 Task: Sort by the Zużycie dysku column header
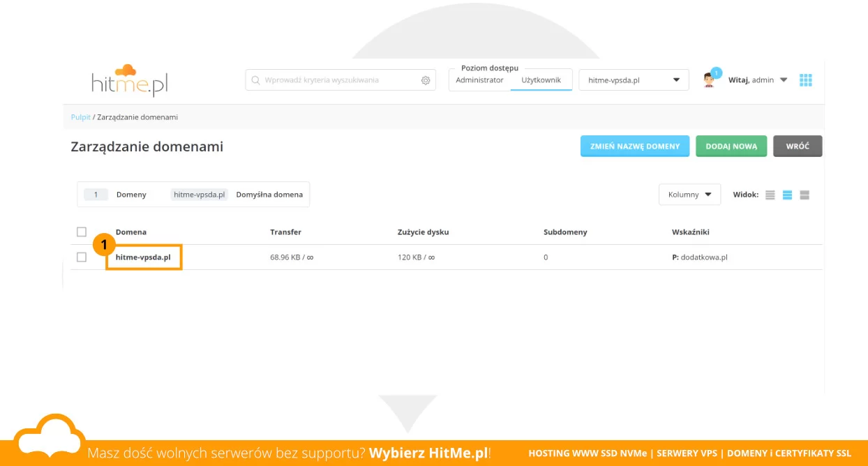tap(423, 232)
